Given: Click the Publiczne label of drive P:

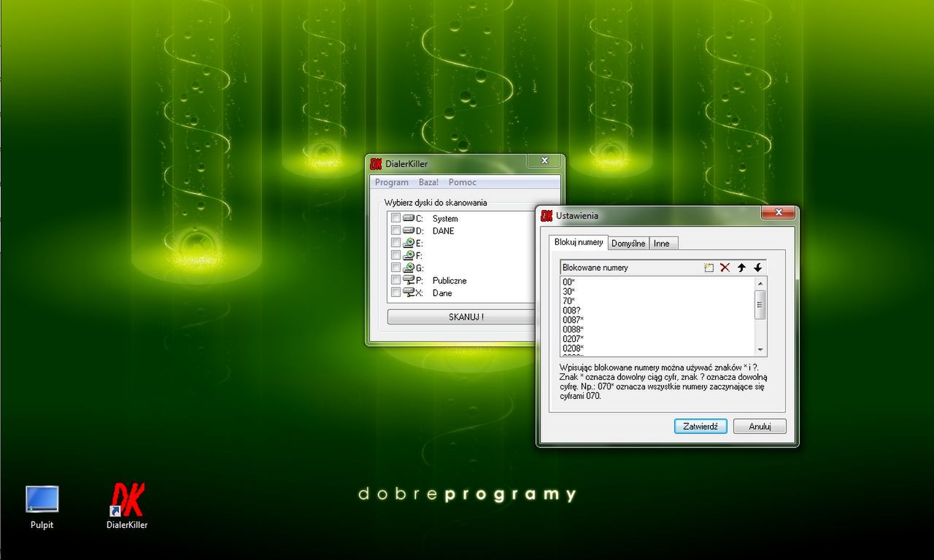Looking at the screenshot, I should point(449,281).
